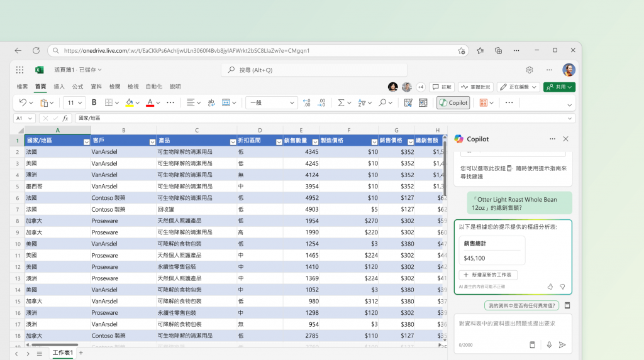
Task: Switch to the 檢視 tab
Action: click(133, 87)
